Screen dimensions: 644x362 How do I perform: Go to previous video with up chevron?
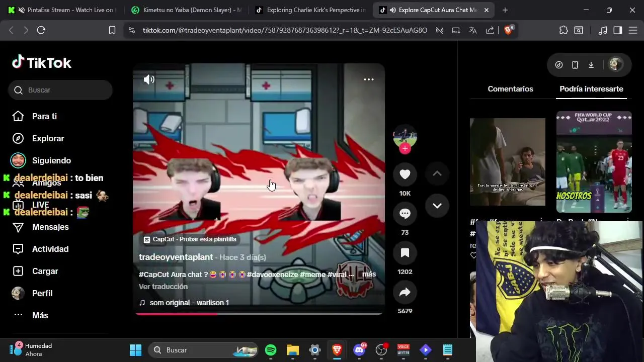click(x=437, y=173)
